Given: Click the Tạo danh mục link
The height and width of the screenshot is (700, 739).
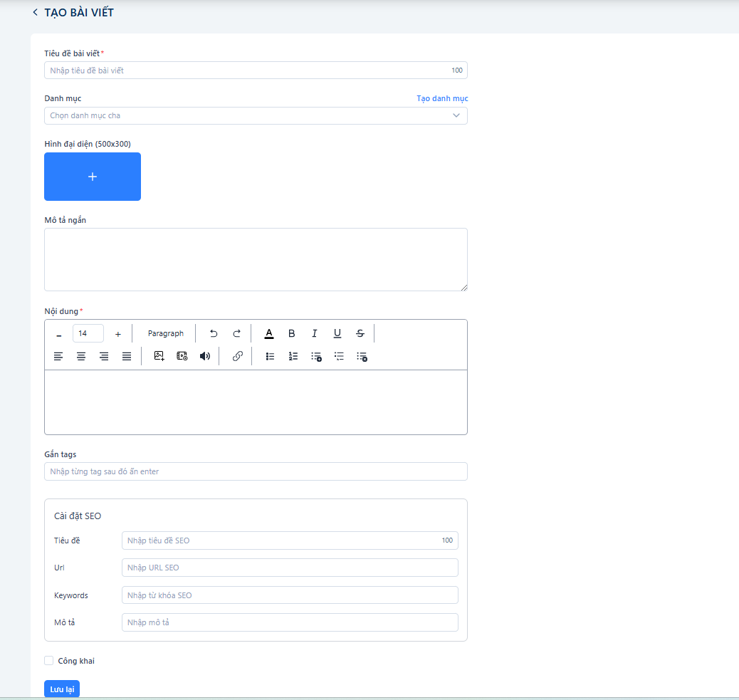Looking at the screenshot, I should tap(442, 98).
